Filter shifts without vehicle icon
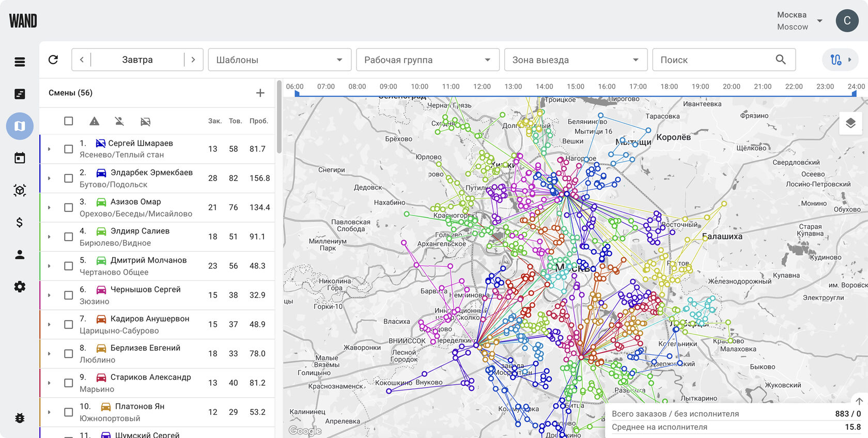The height and width of the screenshot is (438, 868). point(146,121)
